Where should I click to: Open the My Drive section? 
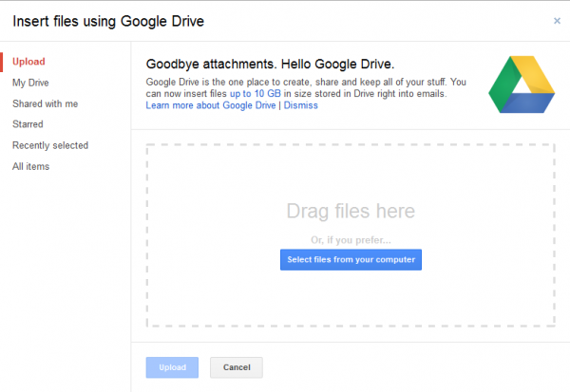[30, 83]
